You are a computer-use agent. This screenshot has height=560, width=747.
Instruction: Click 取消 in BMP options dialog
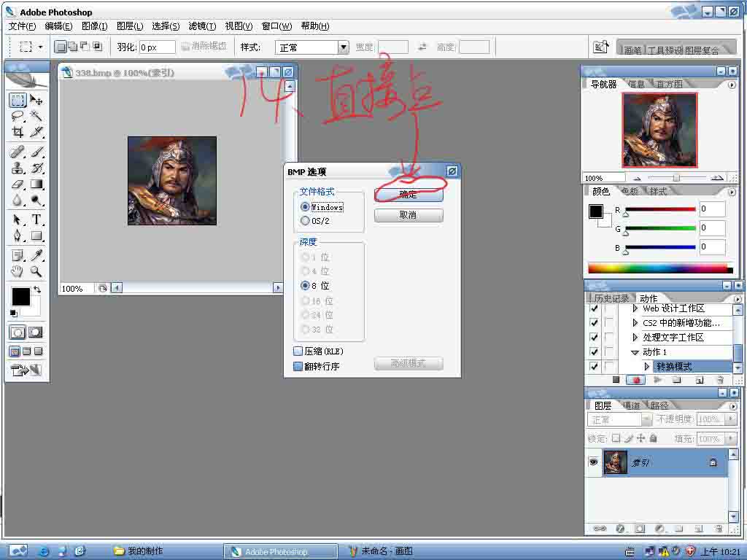click(x=409, y=215)
